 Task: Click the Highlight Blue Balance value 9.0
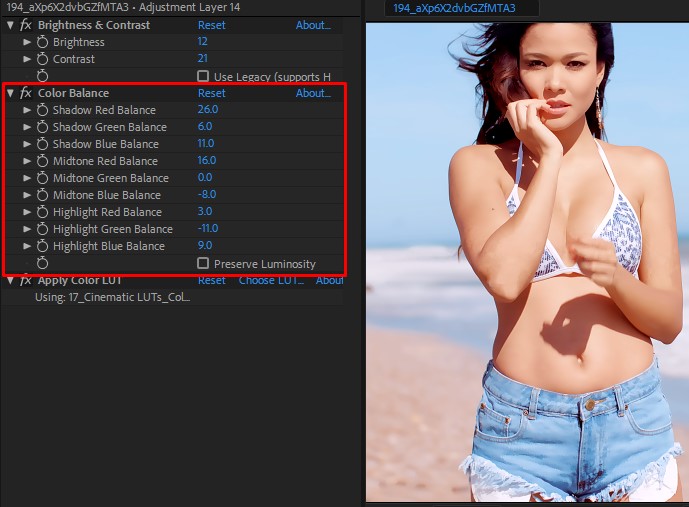(205, 246)
